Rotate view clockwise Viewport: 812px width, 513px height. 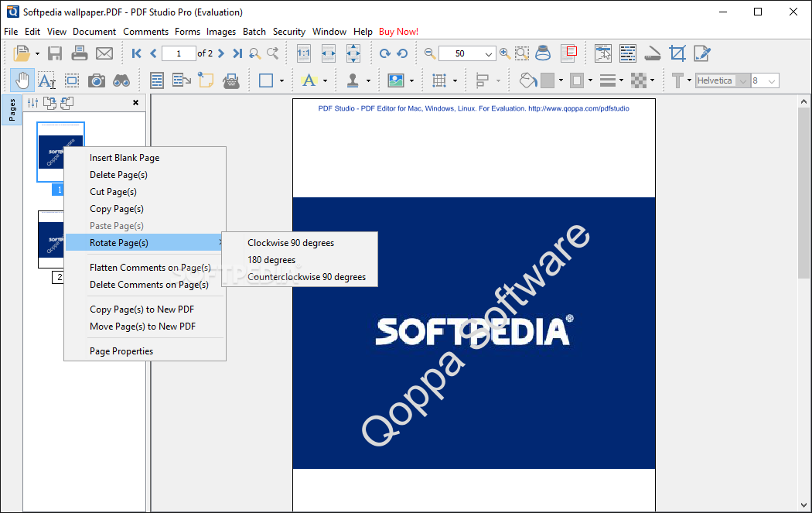[x=385, y=53]
